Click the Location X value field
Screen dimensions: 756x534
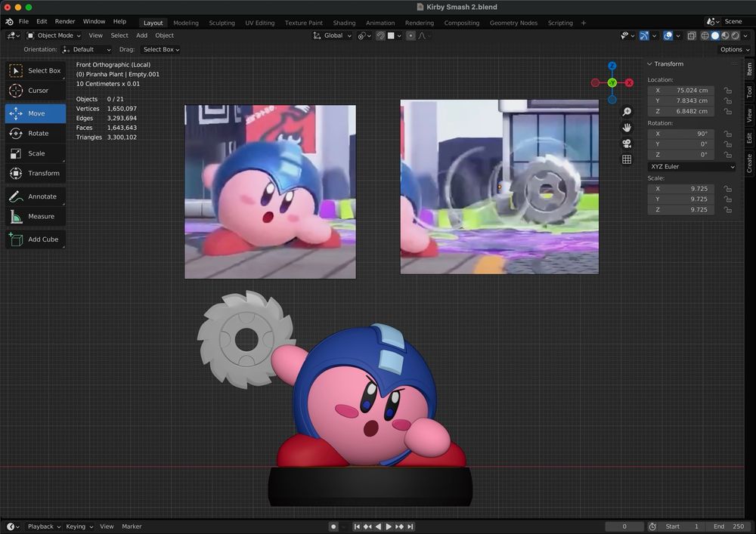click(x=681, y=91)
